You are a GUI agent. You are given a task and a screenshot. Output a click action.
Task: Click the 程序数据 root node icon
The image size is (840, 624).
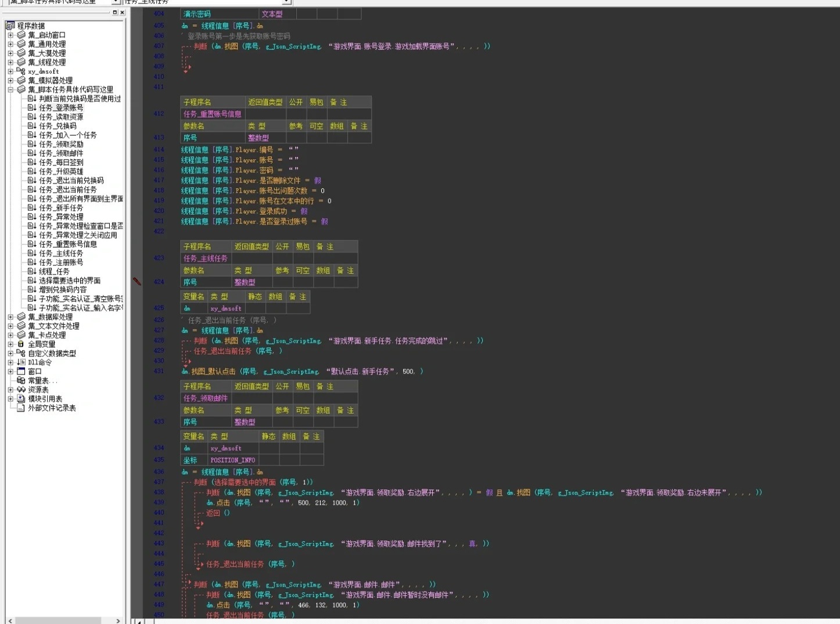10,26
